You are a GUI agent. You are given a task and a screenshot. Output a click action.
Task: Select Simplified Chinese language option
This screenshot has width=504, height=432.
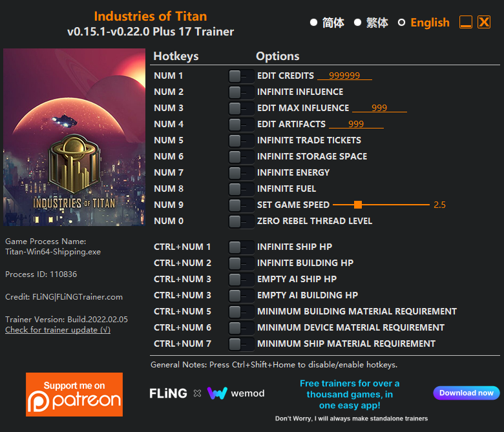click(x=314, y=23)
